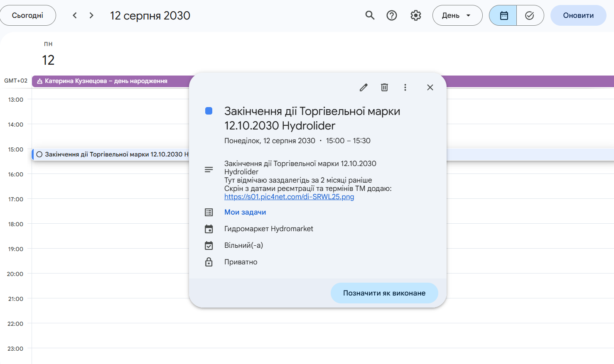Delete the task with trash icon
The height and width of the screenshot is (364, 614).
coord(384,87)
